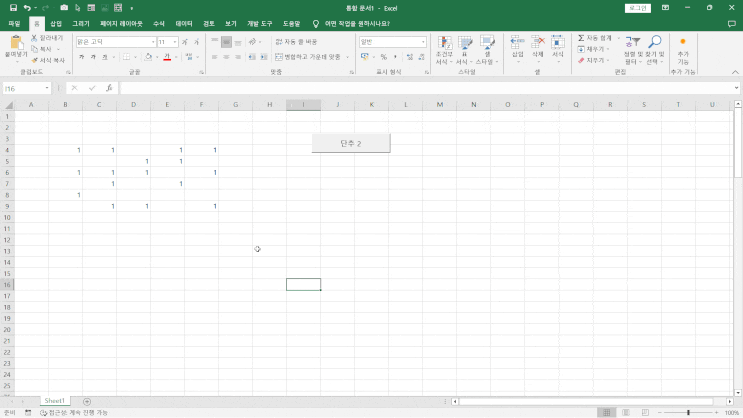
Task: Click the Orientation (angled text) icon
Action: click(253, 42)
